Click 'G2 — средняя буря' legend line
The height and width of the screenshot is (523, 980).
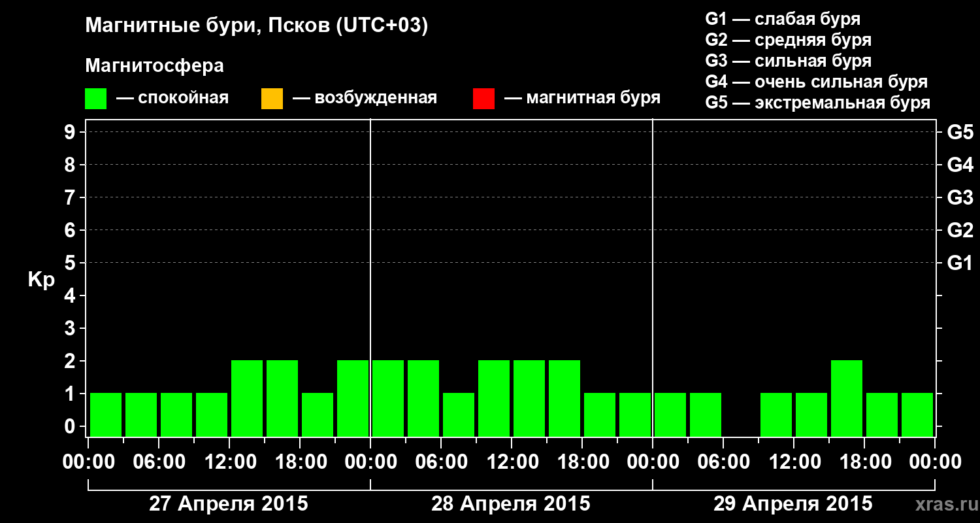788,40
